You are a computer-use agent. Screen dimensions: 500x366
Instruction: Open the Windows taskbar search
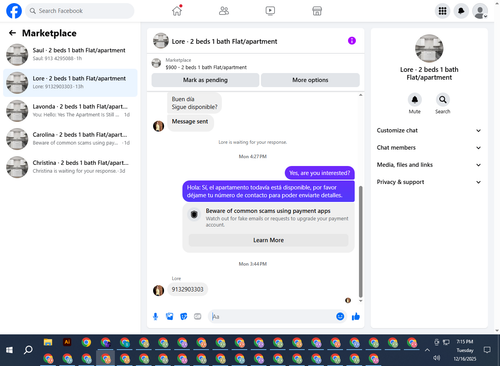[28, 350]
